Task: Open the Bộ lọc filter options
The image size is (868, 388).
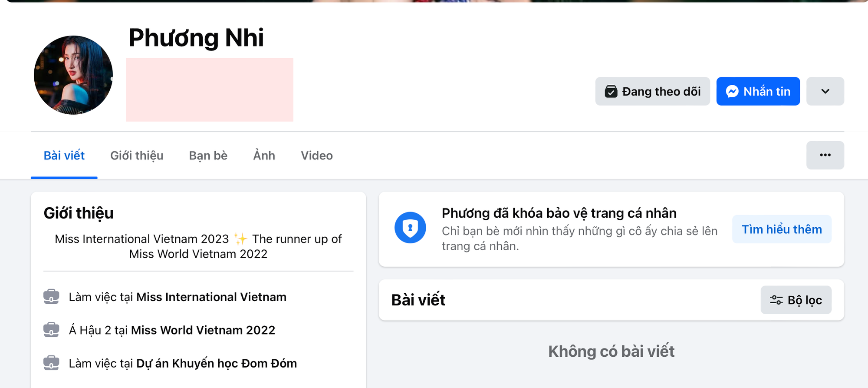Action: tap(796, 299)
